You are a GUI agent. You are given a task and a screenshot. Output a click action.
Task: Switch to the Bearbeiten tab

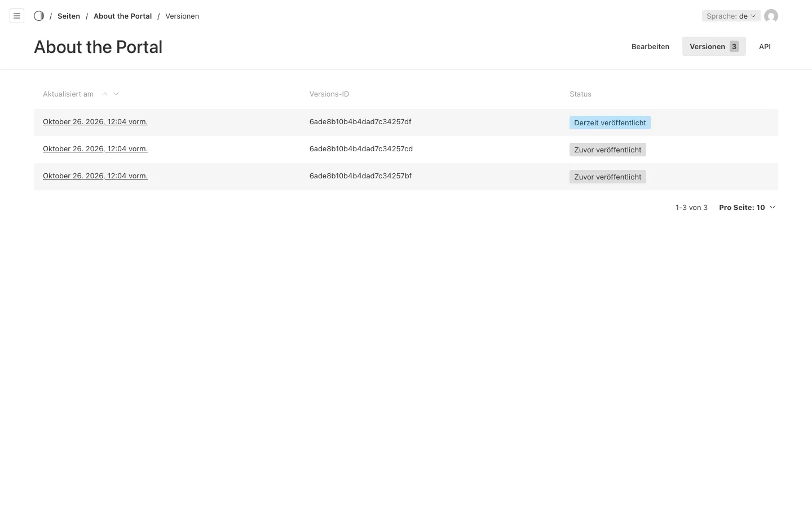(x=650, y=46)
